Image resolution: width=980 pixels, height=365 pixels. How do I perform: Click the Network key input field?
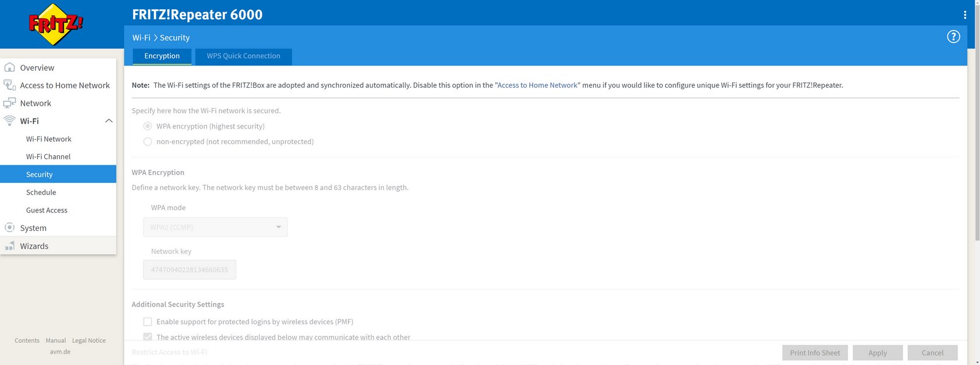click(190, 270)
